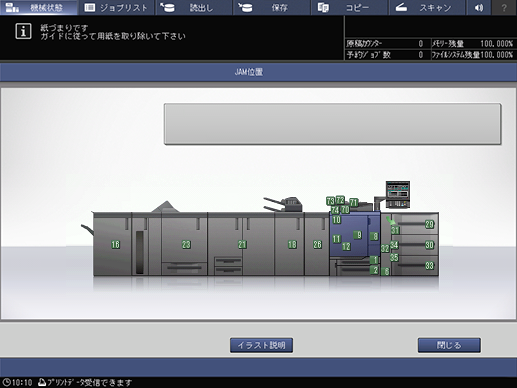
Task: Open the 読出し tab
Action: click(194, 7)
